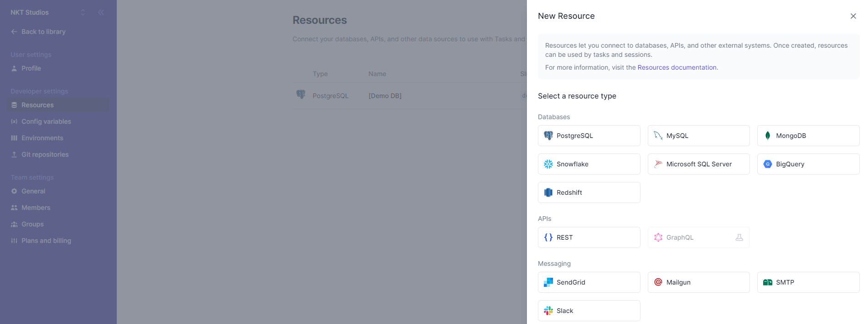Click the Resources page heading
The image size is (868, 324).
[320, 20]
